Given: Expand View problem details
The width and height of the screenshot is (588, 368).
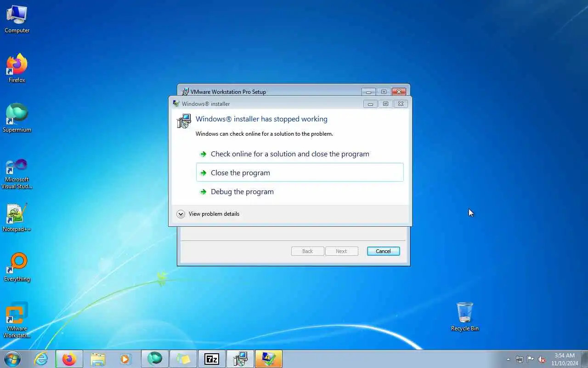Looking at the screenshot, I should point(208,214).
